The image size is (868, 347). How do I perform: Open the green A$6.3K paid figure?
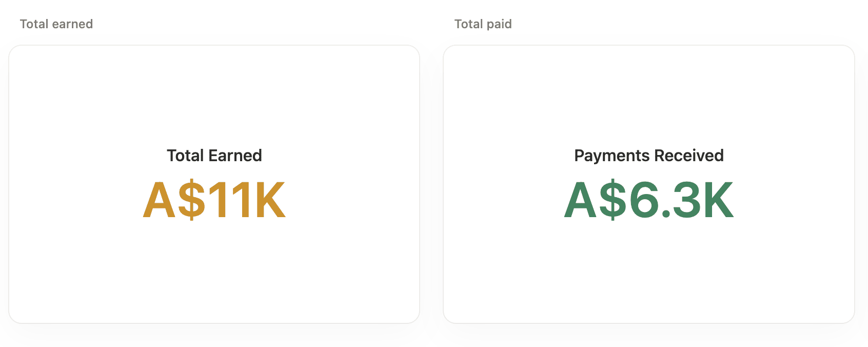(648, 200)
